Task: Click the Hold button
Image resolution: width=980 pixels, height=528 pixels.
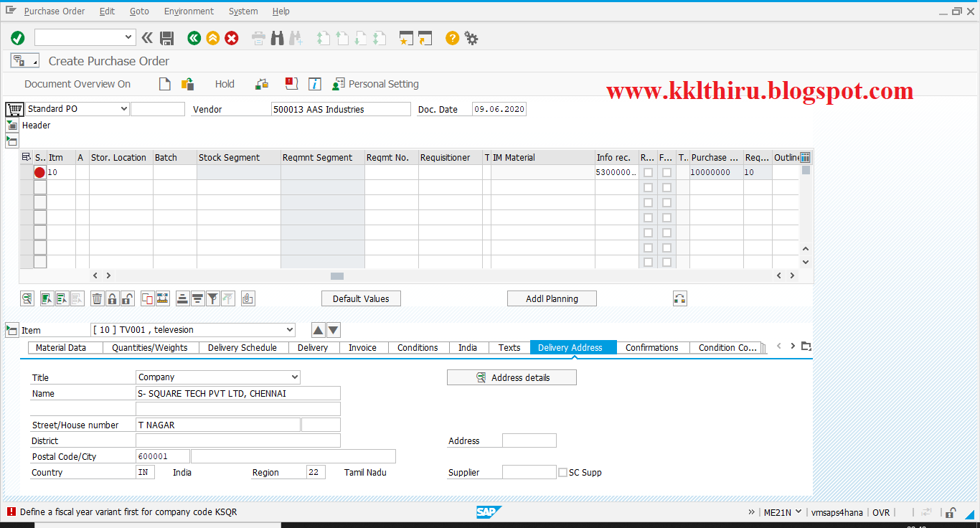Action: (x=225, y=84)
